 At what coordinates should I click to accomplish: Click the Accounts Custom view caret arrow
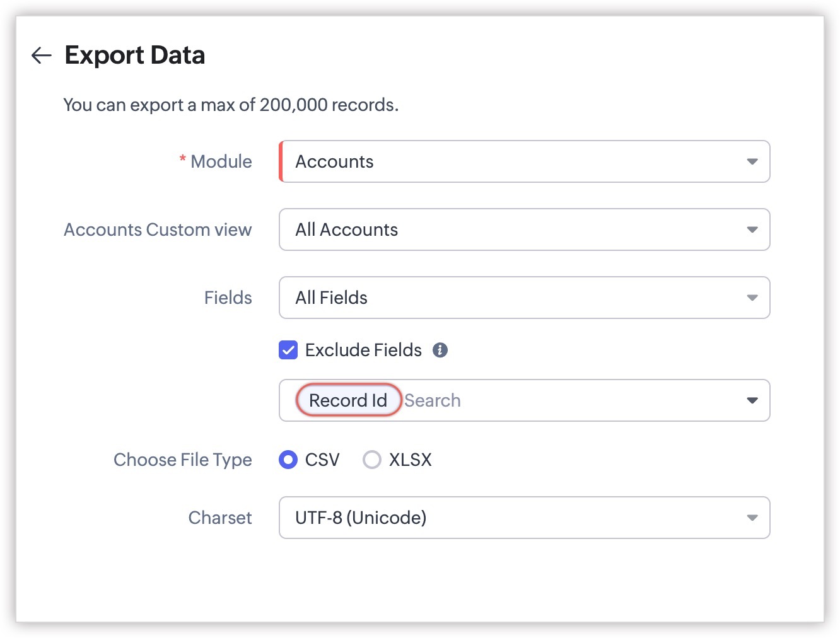tap(752, 230)
